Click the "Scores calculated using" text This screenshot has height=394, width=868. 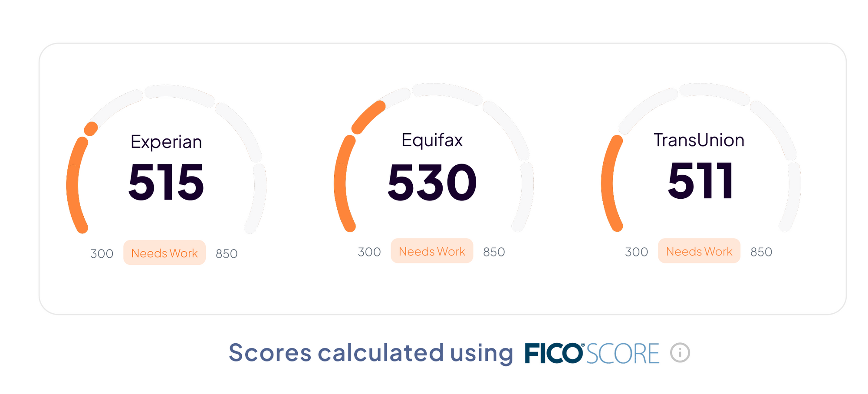point(371,352)
